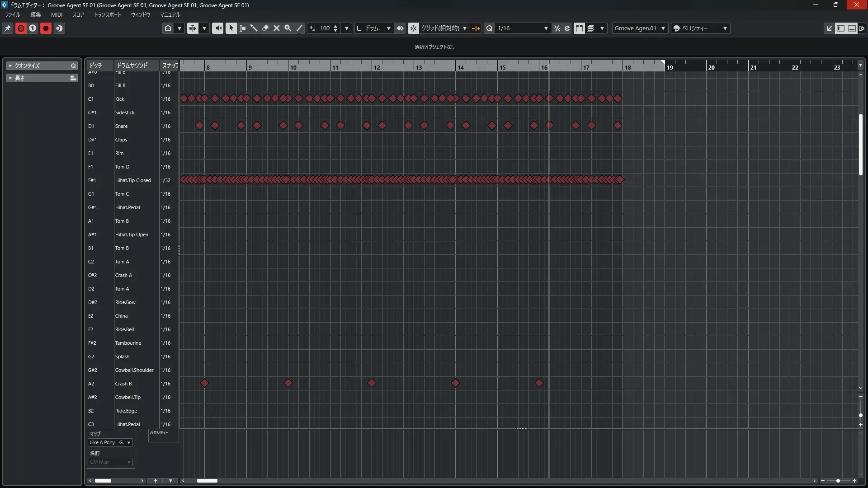Select the Zoom magnifier tool
The width and height of the screenshot is (868, 488).
[x=288, y=28]
